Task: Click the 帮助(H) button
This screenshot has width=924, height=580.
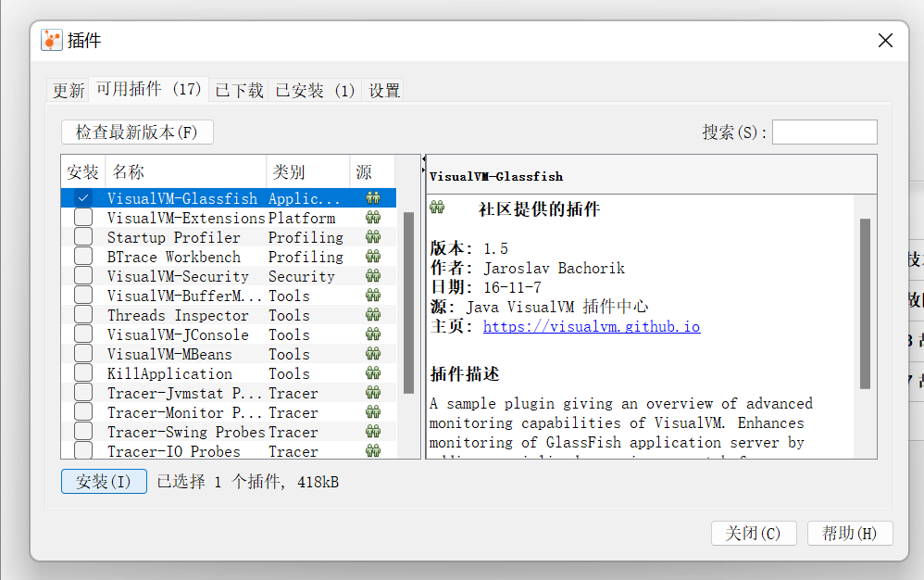Action: (850, 534)
